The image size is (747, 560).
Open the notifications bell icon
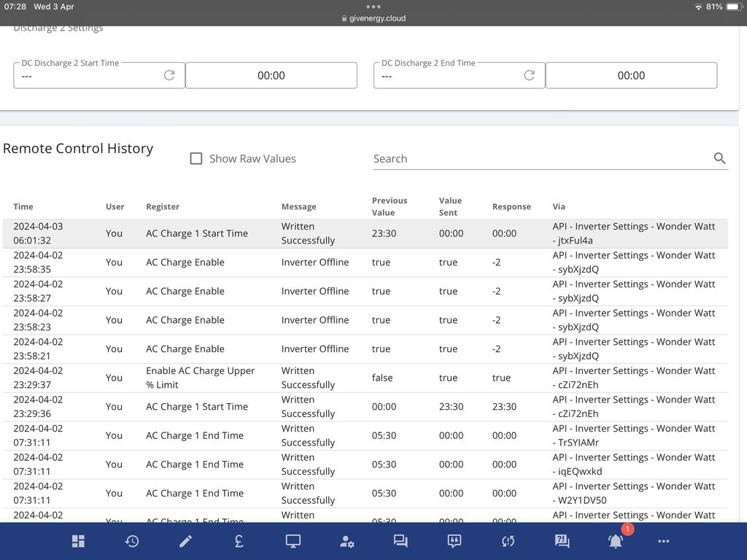click(616, 541)
